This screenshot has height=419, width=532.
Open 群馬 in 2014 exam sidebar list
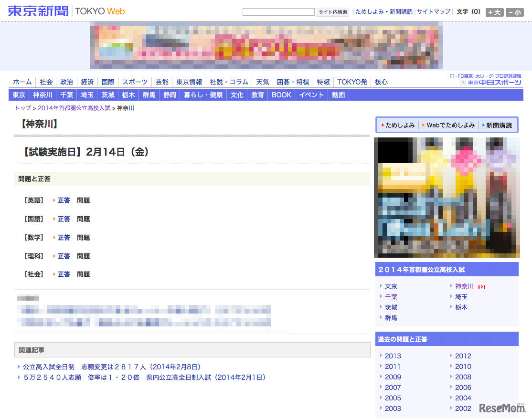click(x=391, y=318)
